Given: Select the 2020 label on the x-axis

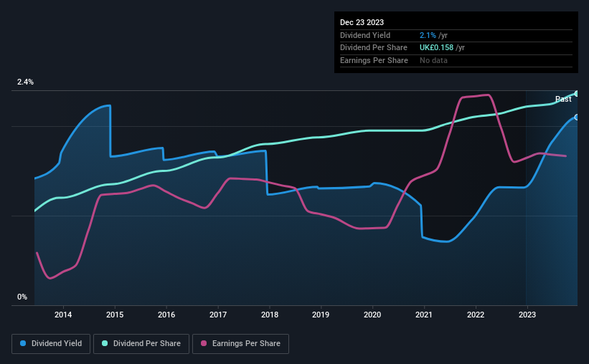Looking at the screenshot, I should pos(372,315).
